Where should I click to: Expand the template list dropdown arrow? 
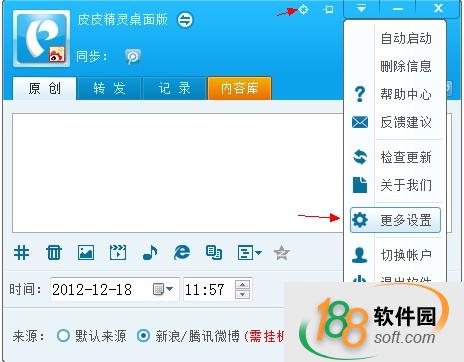(258, 252)
